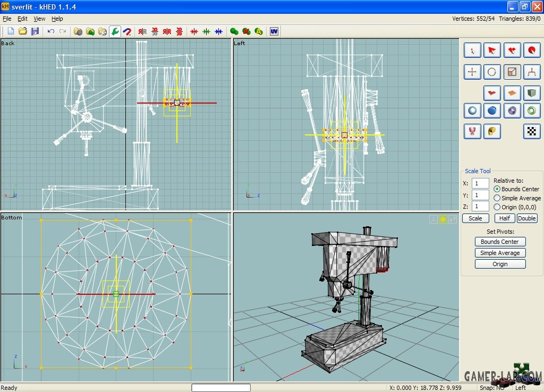Click the second red flip icon

pos(155,31)
